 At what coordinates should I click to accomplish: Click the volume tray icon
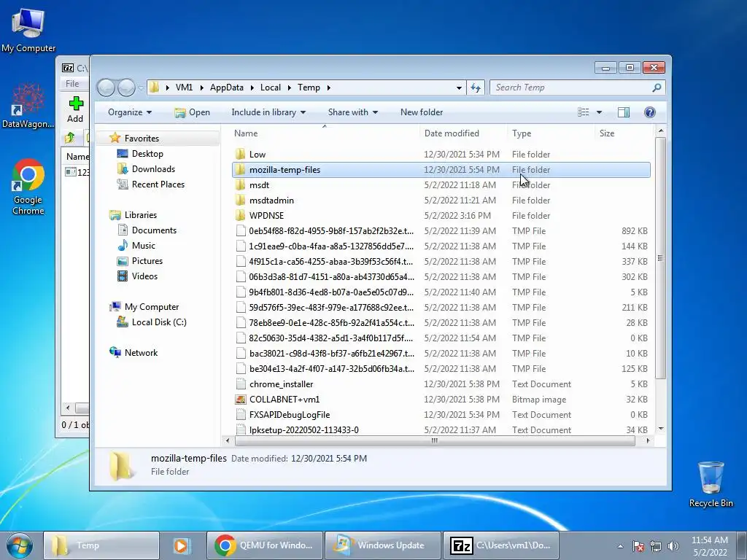click(x=673, y=546)
